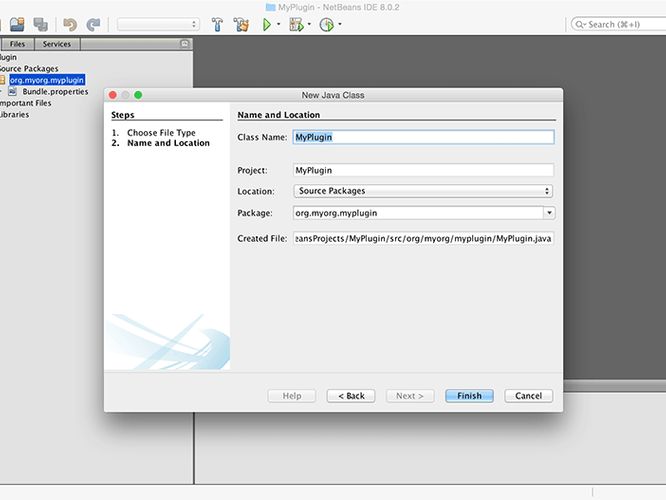Click the Created File path field
The width and height of the screenshot is (666, 500).
point(423,238)
